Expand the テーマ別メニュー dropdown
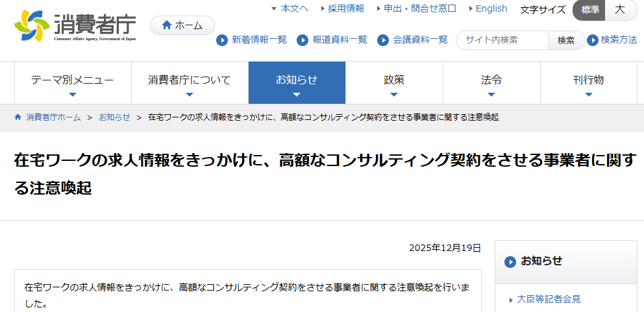The height and width of the screenshot is (312, 644). click(x=73, y=82)
